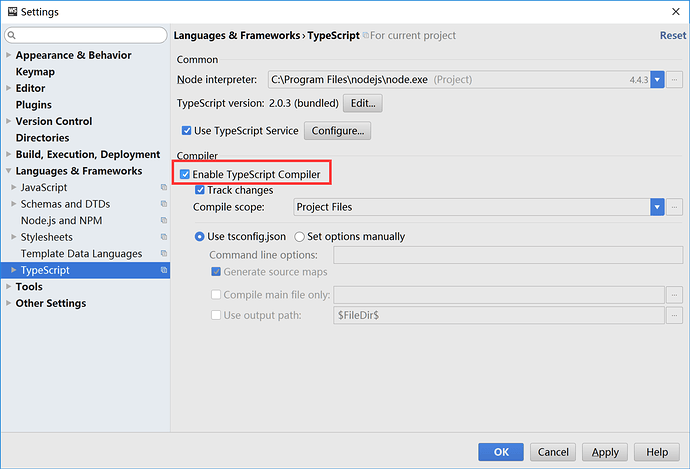Click the Configure... button
Screen dimensions: 690x469
pyautogui.click(x=338, y=131)
